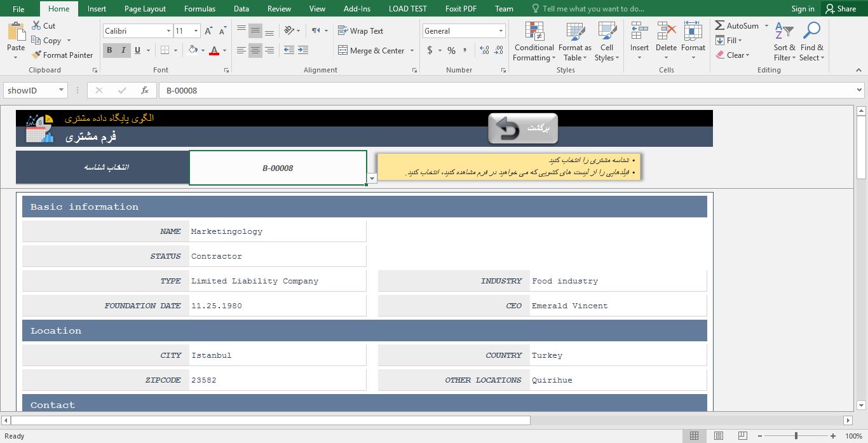Open Format as Table
The height and width of the screenshot is (443, 868).
(x=575, y=42)
